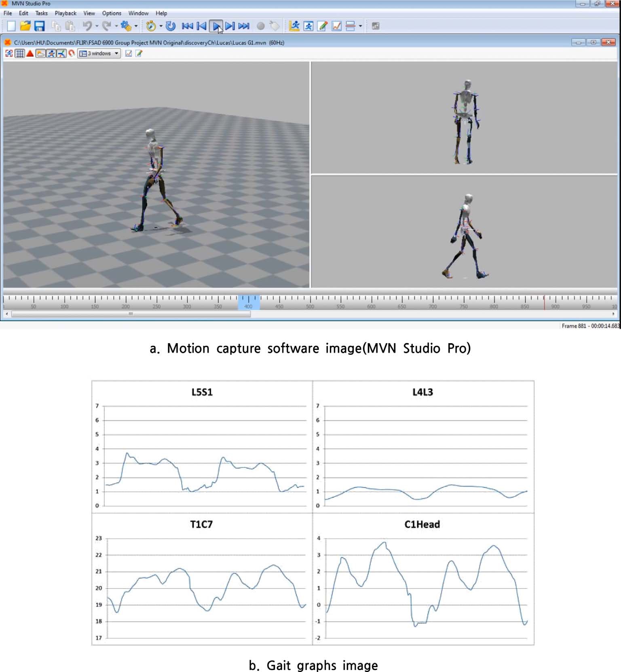Viewport: 621px width, 672px height.
Task: Open the Playback menu
Action: [x=65, y=13]
